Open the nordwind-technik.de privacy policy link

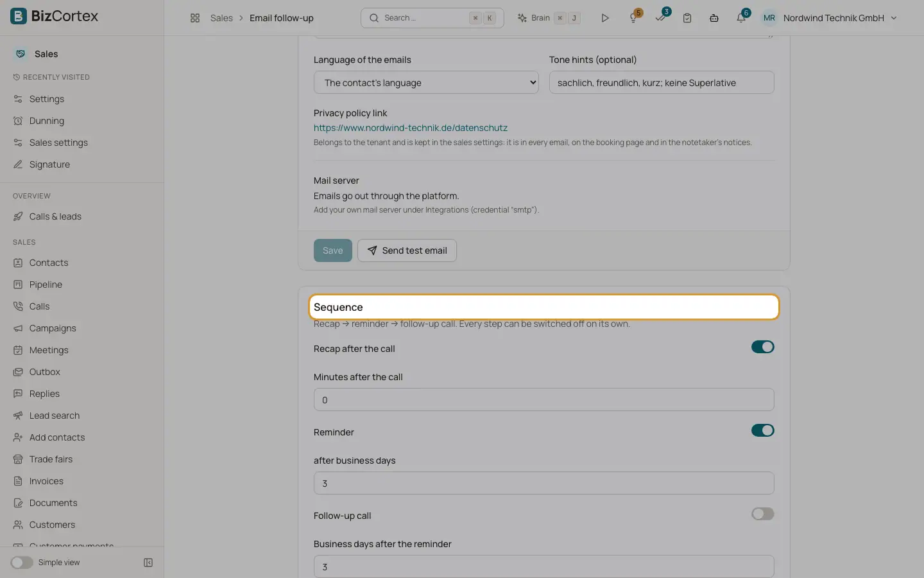[x=411, y=128]
